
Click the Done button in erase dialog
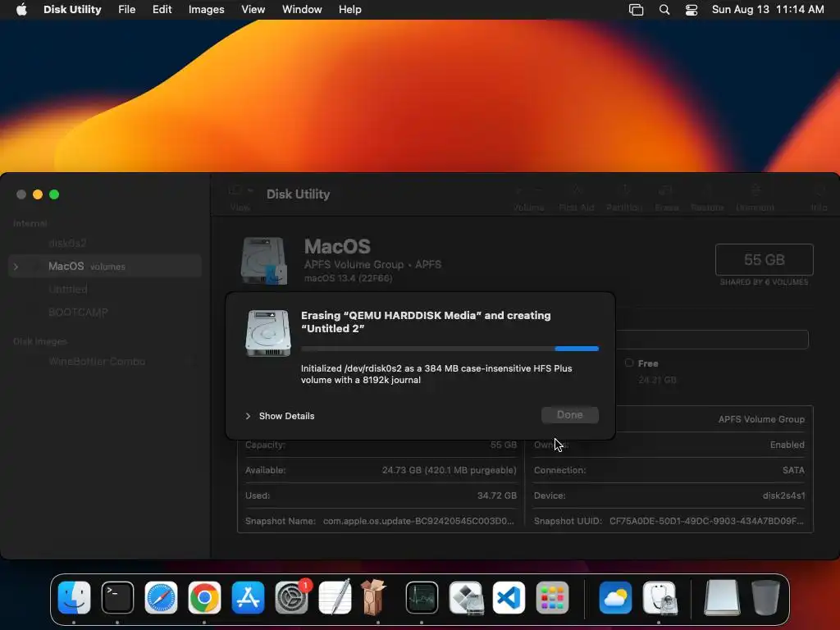tap(569, 414)
